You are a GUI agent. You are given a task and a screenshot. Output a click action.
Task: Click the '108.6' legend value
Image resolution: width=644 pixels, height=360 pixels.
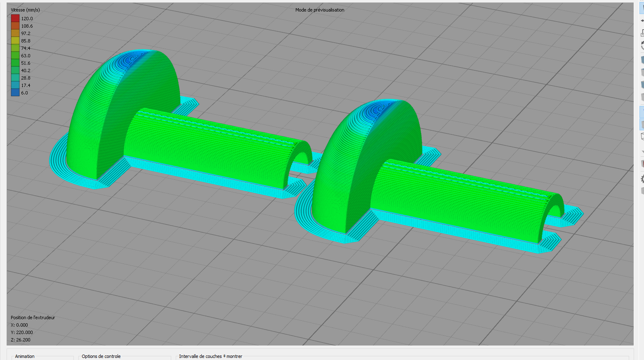coord(27,26)
